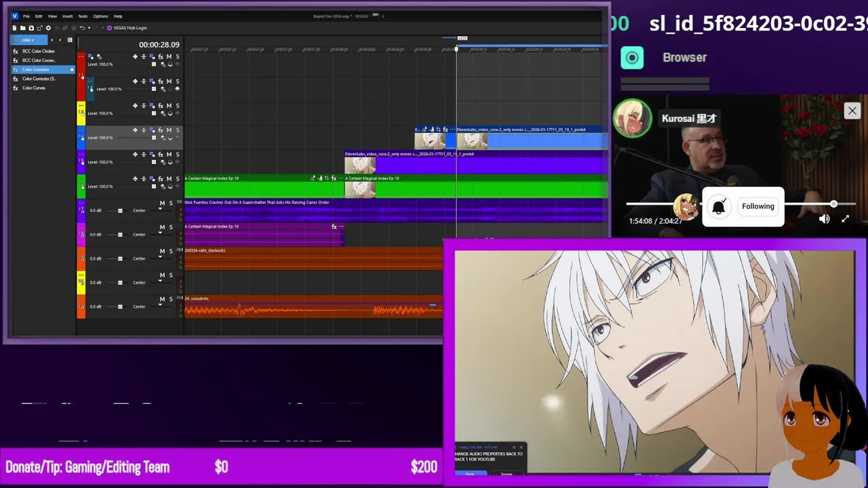Screen dimensions: 868x488
Task: Solo the yellow video track 13
Action: click(178, 106)
